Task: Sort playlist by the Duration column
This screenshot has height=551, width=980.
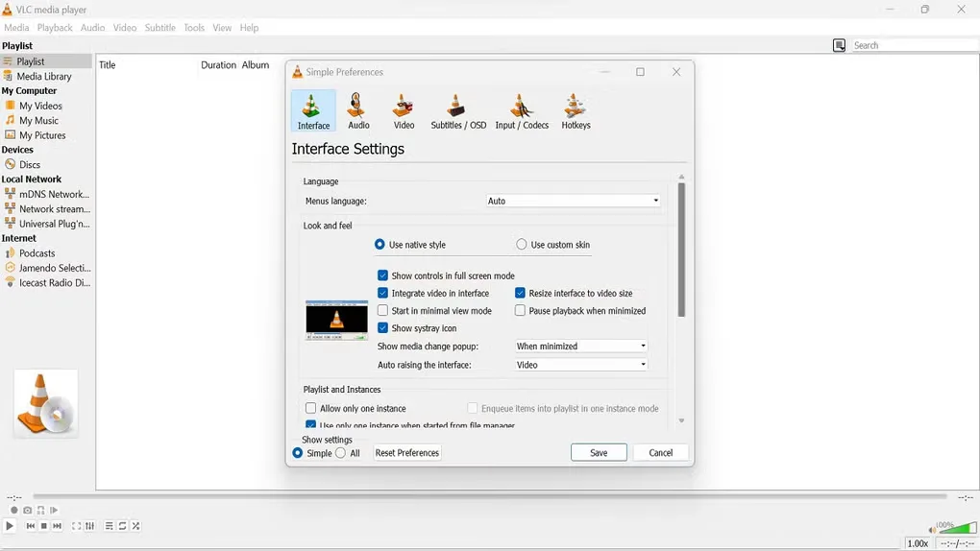Action: point(218,65)
